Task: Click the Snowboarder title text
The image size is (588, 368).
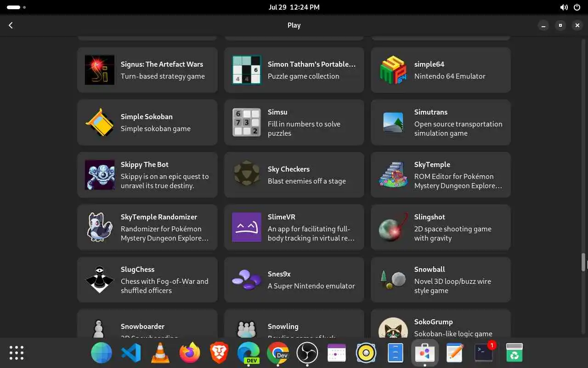Action: pyautogui.click(x=142, y=327)
